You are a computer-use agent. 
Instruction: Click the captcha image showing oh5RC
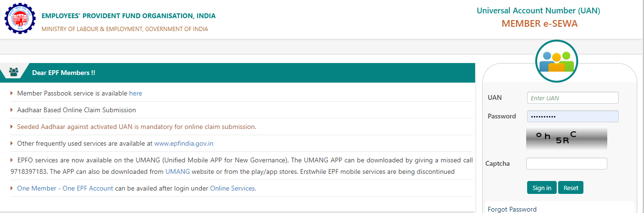(x=566, y=139)
